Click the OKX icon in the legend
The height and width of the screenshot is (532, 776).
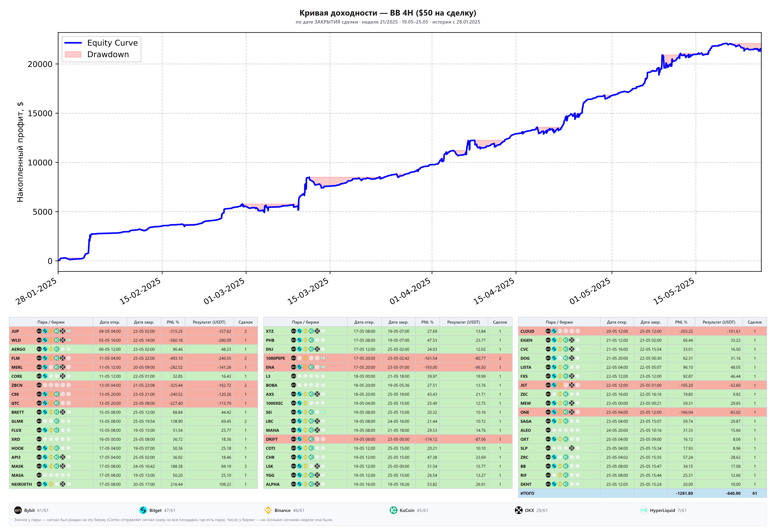click(519, 510)
